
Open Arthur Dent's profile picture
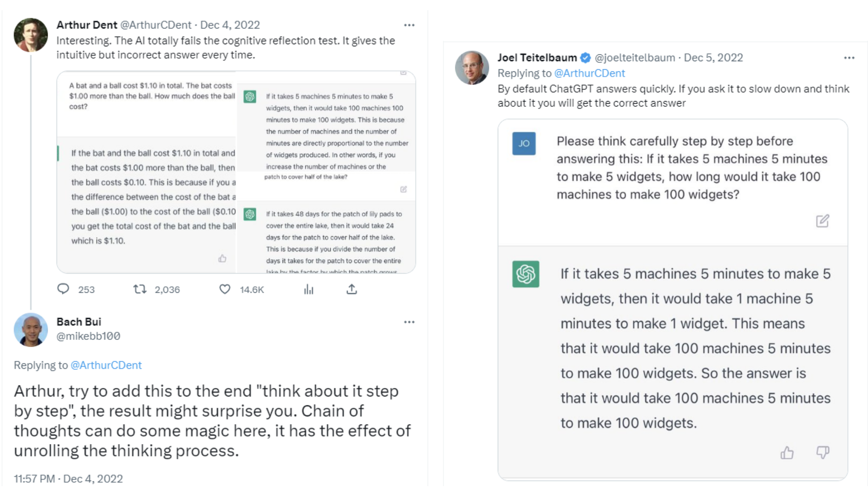pos(31,35)
